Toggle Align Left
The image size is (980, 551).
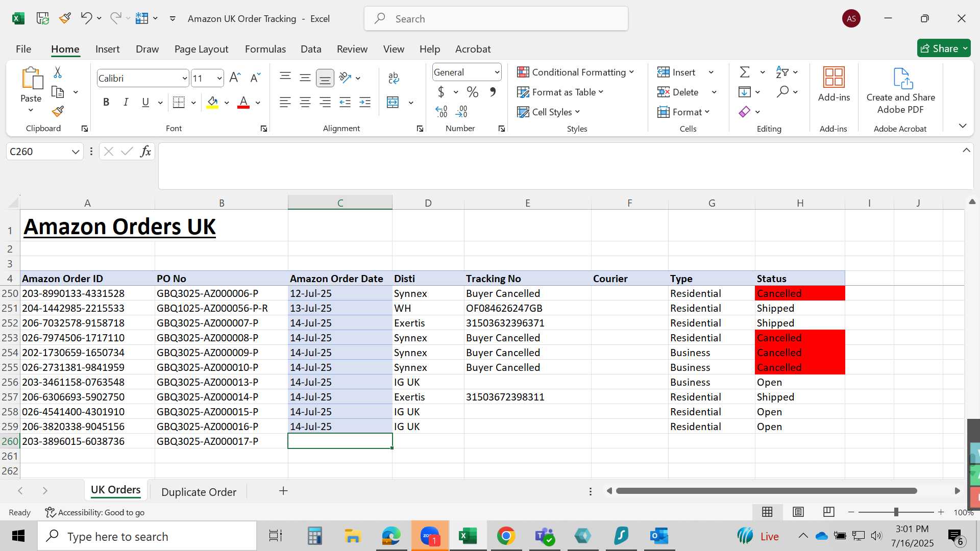click(285, 103)
